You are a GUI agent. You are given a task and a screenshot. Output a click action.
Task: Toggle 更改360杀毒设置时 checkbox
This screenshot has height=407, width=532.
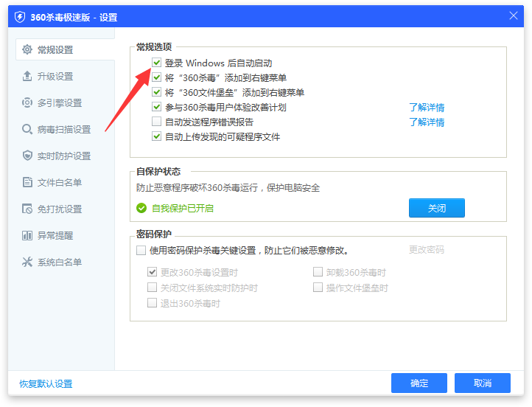[152, 272]
